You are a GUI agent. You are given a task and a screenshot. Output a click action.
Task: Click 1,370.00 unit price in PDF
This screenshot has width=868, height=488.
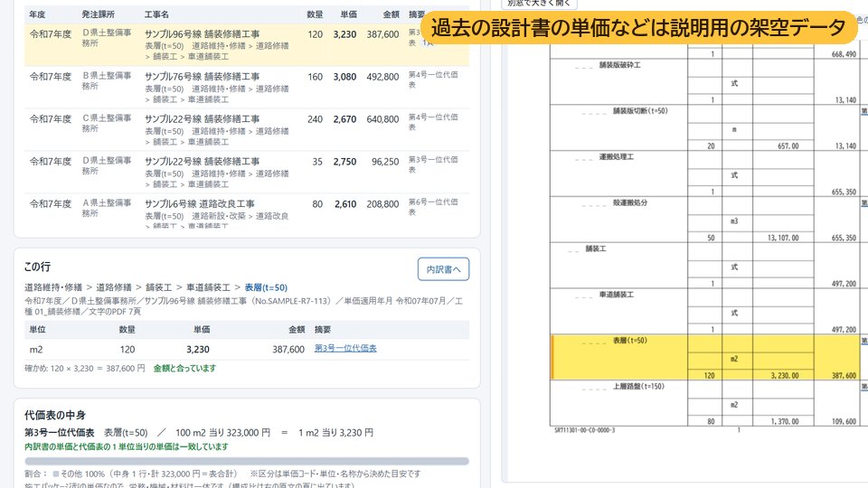click(785, 422)
